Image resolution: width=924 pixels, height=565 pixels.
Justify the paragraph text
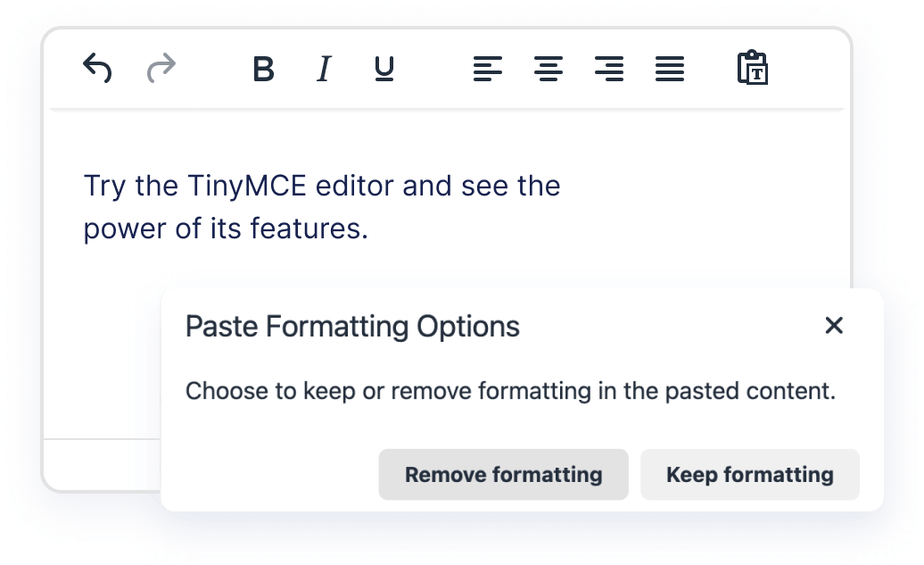tap(670, 70)
